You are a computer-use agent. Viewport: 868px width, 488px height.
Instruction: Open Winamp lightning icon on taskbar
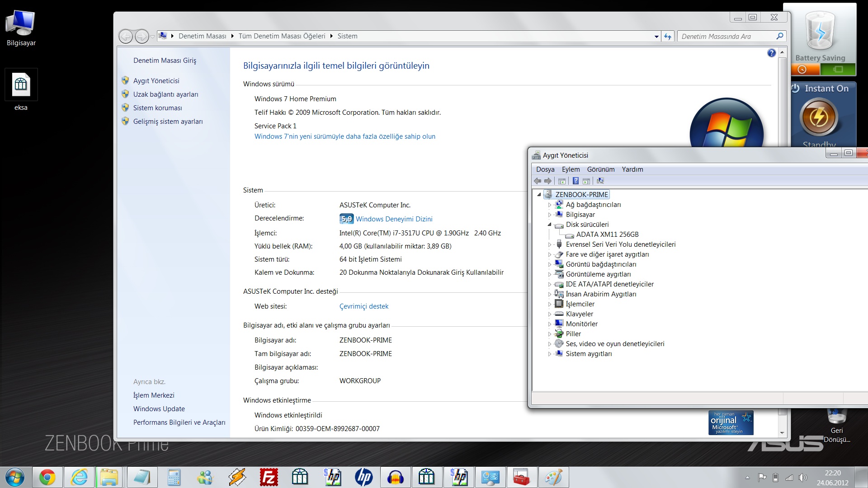click(237, 477)
